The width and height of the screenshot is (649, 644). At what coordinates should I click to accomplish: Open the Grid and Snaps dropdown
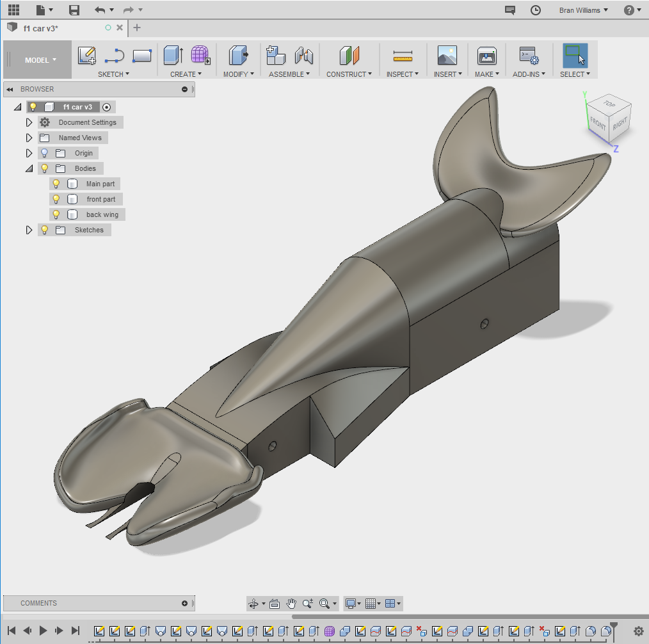click(373, 604)
